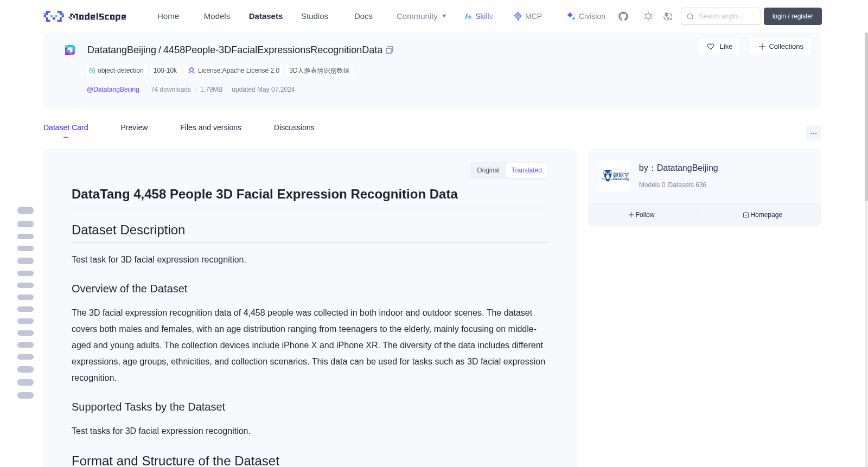This screenshot has width=868, height=467.
Task: Switch to the Dataset Card tab
Action: 66,127
